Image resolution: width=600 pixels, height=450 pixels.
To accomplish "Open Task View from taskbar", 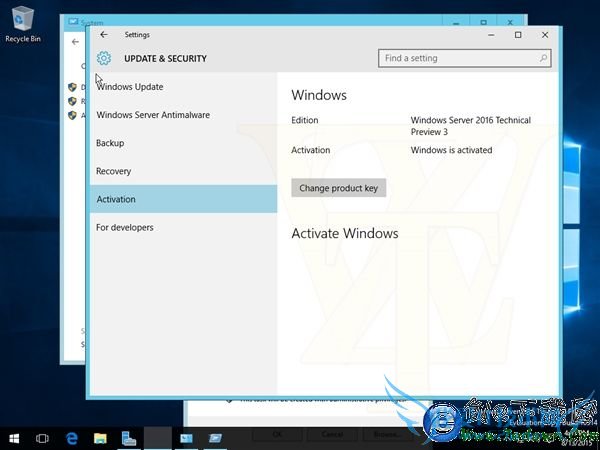I will [42, 438].
